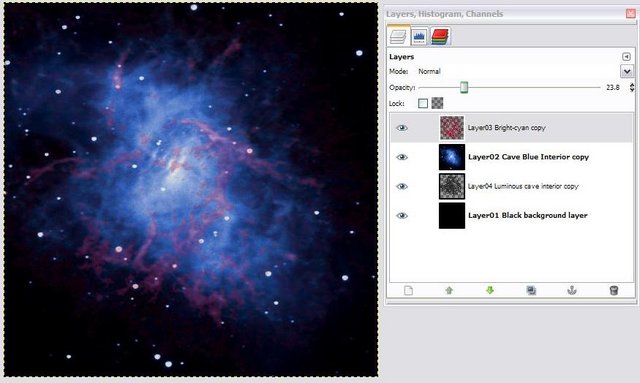Toggle lock alpha channel checker icon
The image size is (640, 383).
click(437, 103)
